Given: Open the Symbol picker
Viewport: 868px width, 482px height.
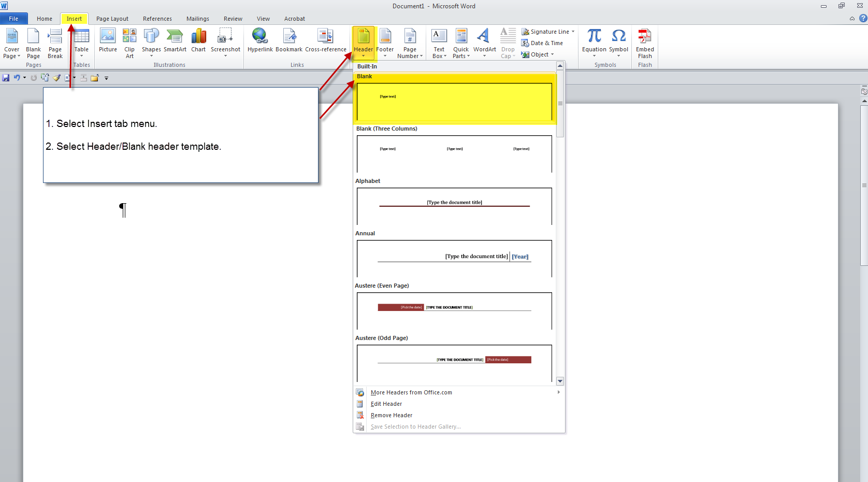Looking at the screenshot, I should (618, 44).
